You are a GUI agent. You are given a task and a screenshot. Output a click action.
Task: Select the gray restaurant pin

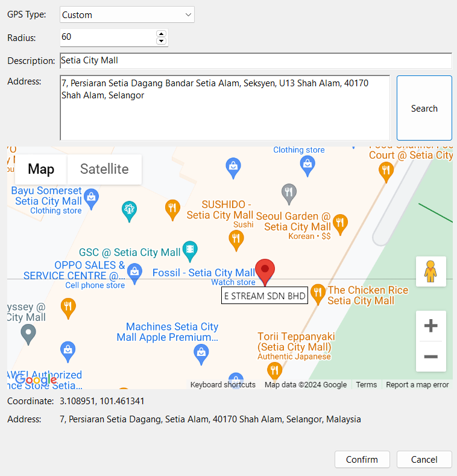(x=289, y=194)
